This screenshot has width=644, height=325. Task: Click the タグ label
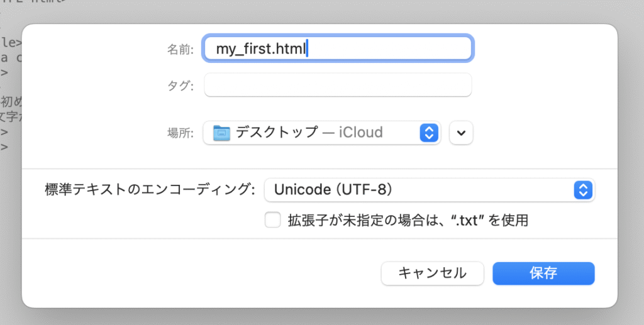(180, 85)
